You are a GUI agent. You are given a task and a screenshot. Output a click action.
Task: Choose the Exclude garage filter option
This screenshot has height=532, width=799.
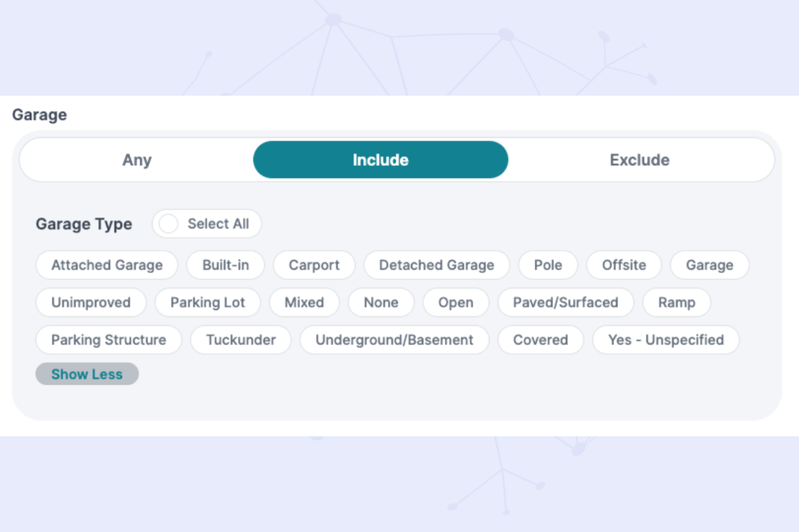coord(639,159)
